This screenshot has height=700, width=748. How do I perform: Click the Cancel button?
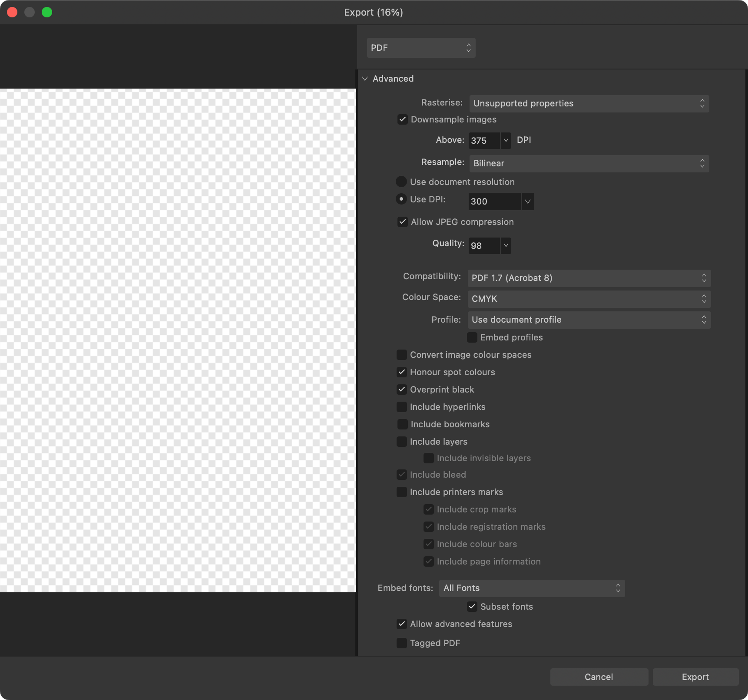point(599,677)
